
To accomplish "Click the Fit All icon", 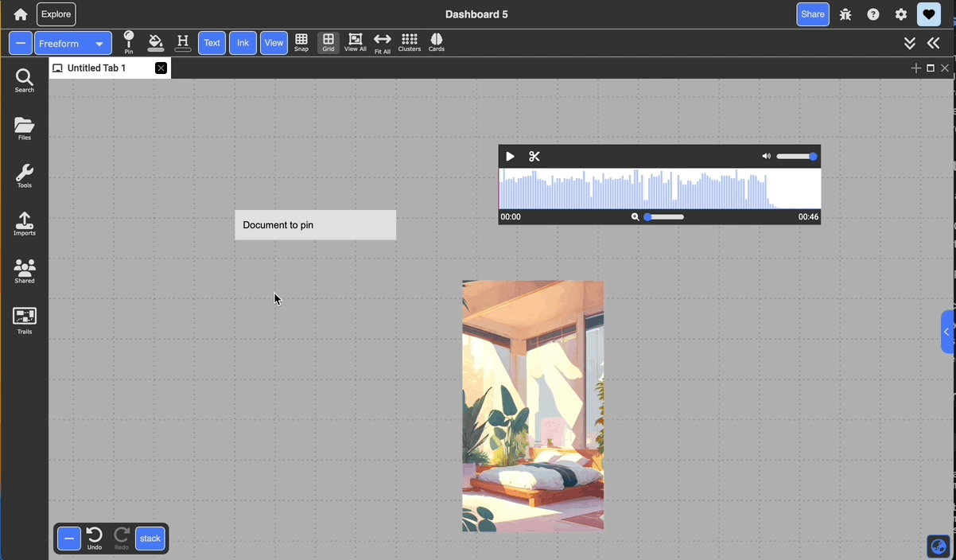I will pyautogui.click(x=383, y=43).
